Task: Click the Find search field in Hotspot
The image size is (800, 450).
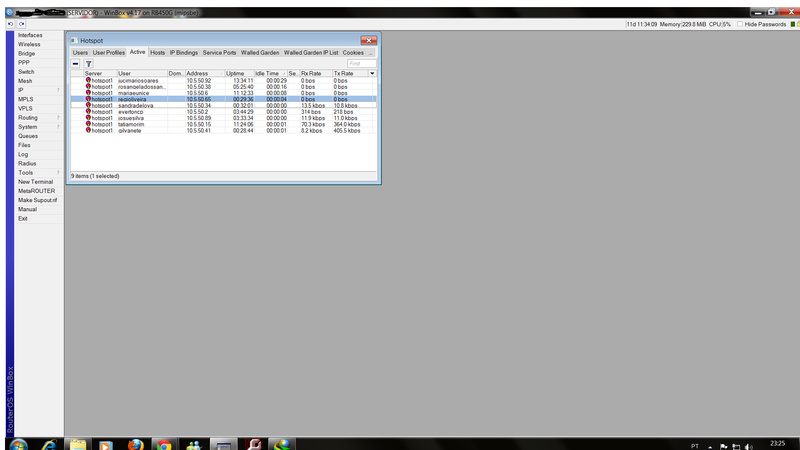Action: [x=361, y=64]
